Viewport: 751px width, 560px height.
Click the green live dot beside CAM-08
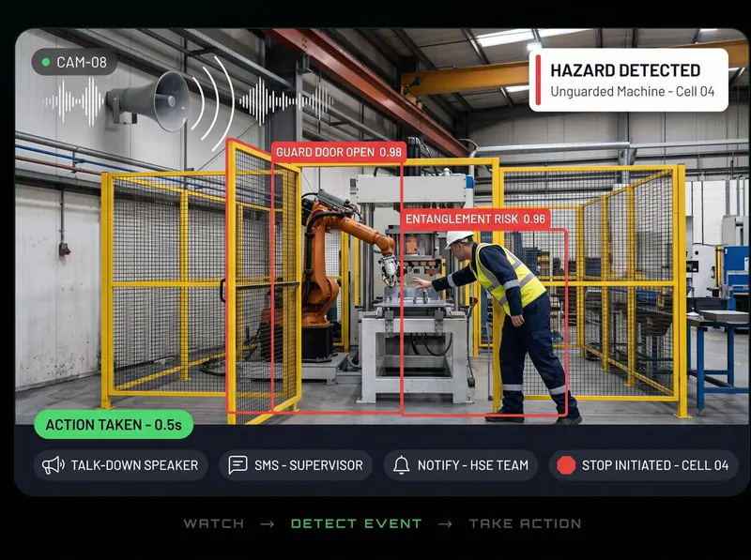(x=46, y=62)
